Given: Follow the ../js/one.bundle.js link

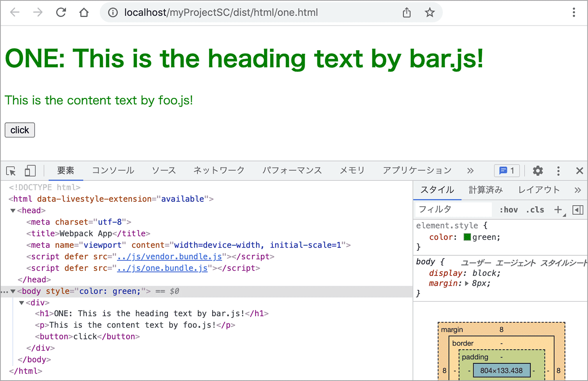Looking at the screenshot, I should click(162, 269).
